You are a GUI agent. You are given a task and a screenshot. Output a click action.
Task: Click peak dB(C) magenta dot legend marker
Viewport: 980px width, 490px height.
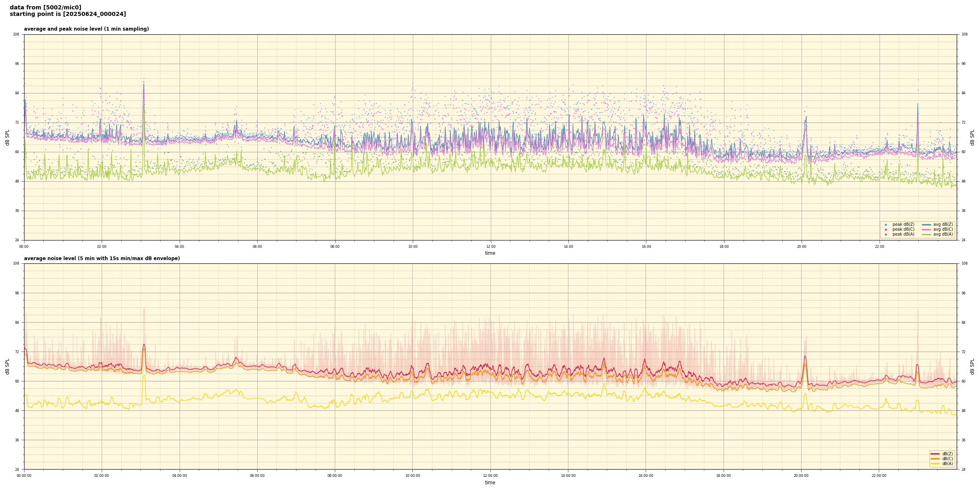coord(886,229)
